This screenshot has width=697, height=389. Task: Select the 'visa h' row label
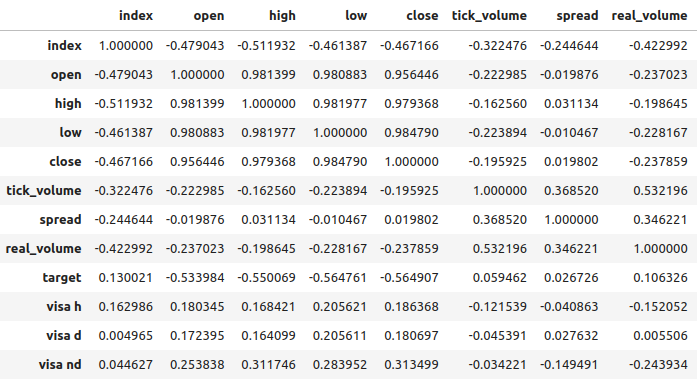click(x=64, y=306)
